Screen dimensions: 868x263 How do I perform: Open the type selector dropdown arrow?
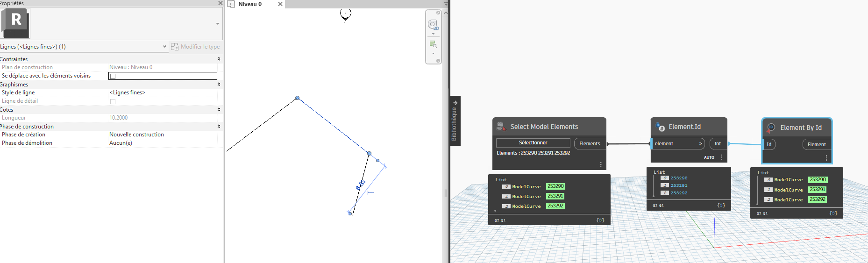[217, 24]
